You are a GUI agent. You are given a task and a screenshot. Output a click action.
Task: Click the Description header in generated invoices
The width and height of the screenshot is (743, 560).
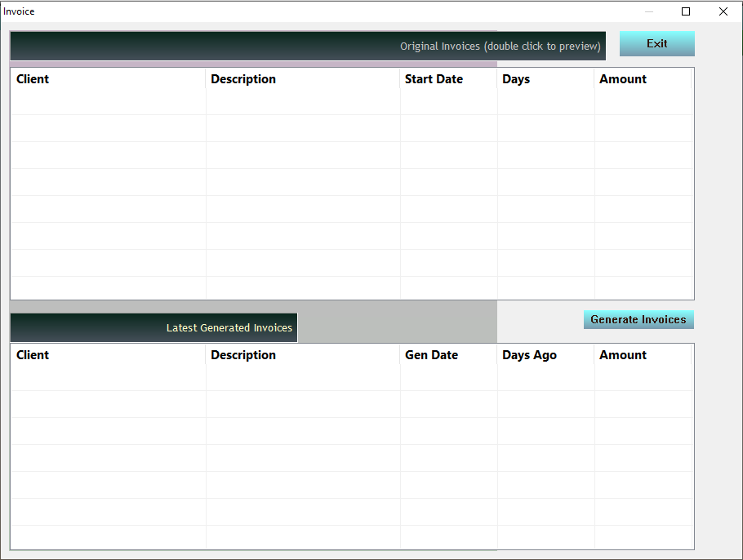pyautogui.click(x=243, y=355)
